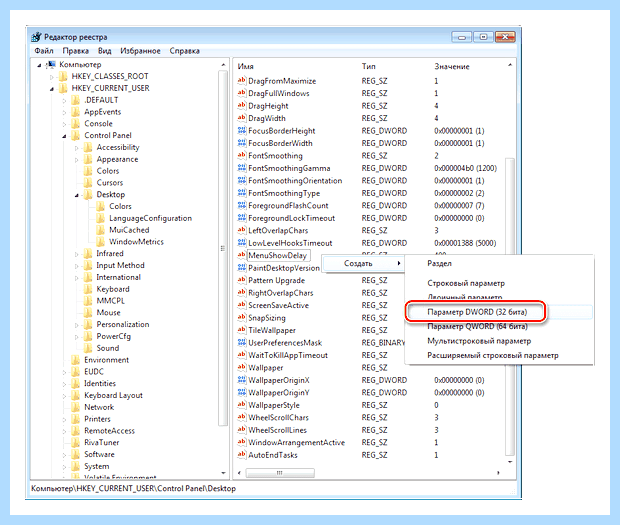
Task: Select the WheelScrollLines value name
Action: [277, 430]
